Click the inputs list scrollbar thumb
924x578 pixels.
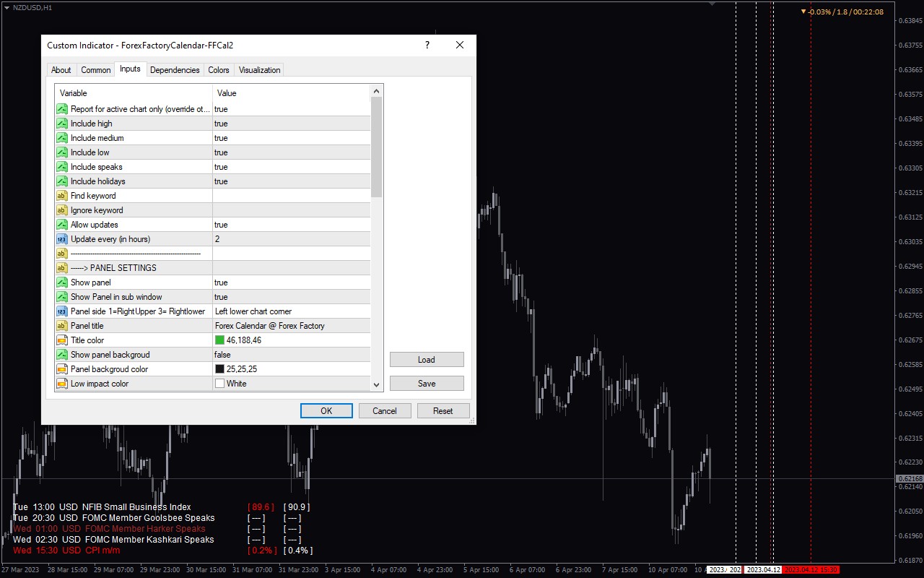376,147
